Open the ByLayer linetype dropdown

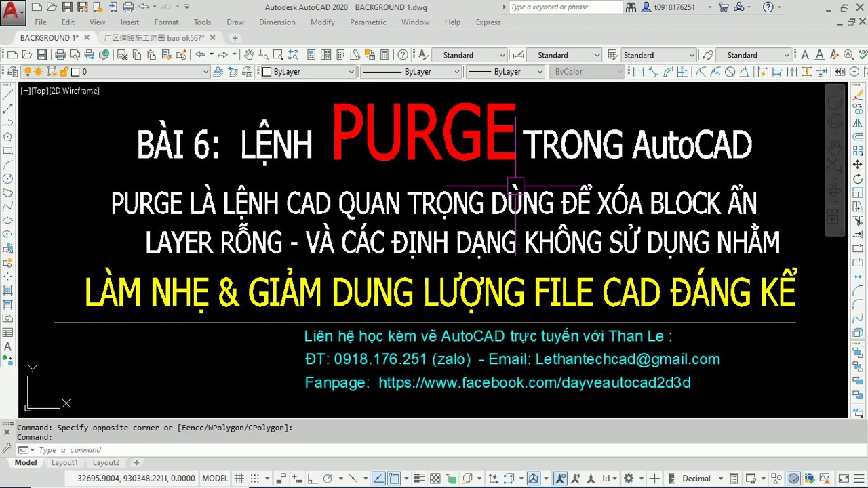pyautogui.click(x=411, y=72)
